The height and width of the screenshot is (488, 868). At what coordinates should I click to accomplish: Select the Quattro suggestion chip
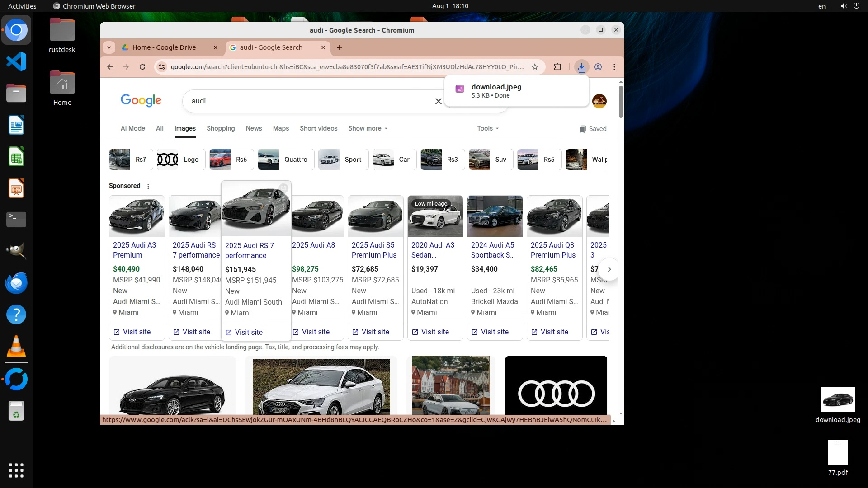point(286,160)
